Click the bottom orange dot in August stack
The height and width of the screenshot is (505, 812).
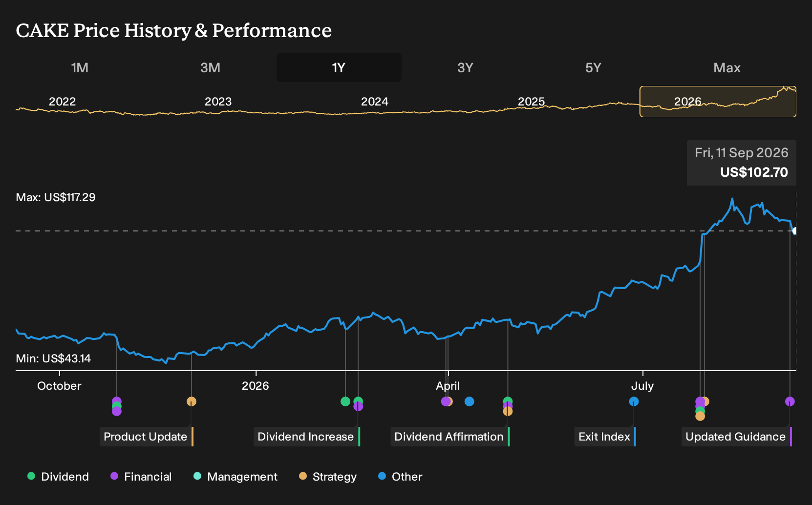700,416
